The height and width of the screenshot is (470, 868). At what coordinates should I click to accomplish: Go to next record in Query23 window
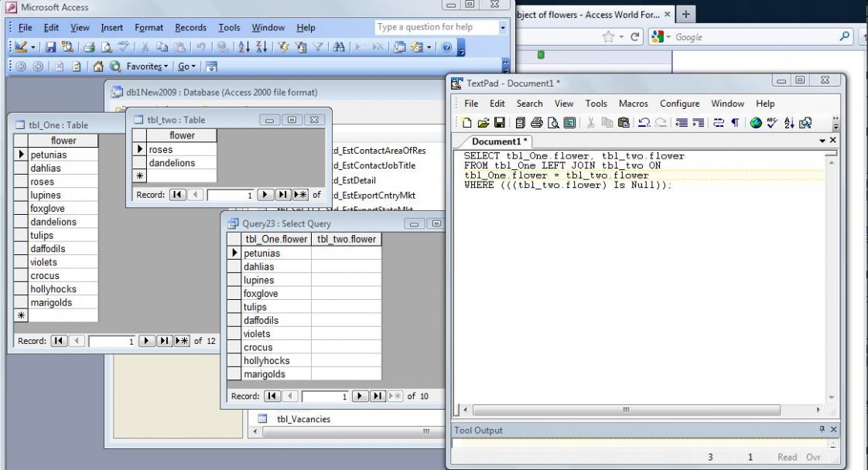click(x=360, y=396)
